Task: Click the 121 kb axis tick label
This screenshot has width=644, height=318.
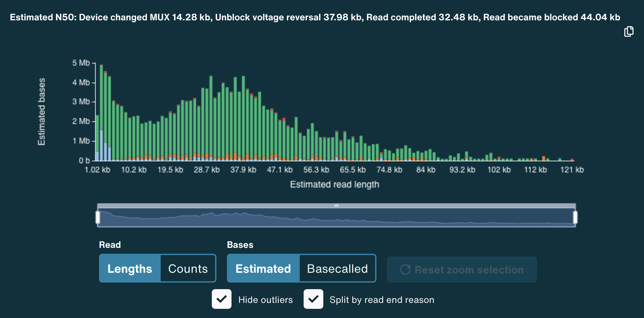Action: coord(572,170)
